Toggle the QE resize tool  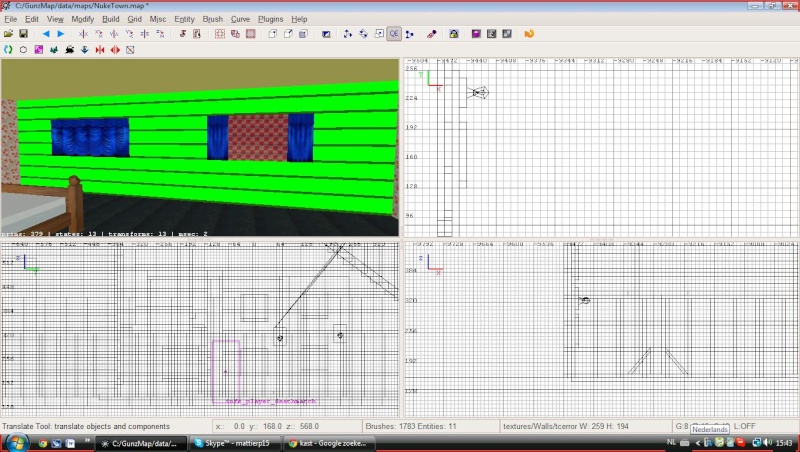click(x=394, y=34)
